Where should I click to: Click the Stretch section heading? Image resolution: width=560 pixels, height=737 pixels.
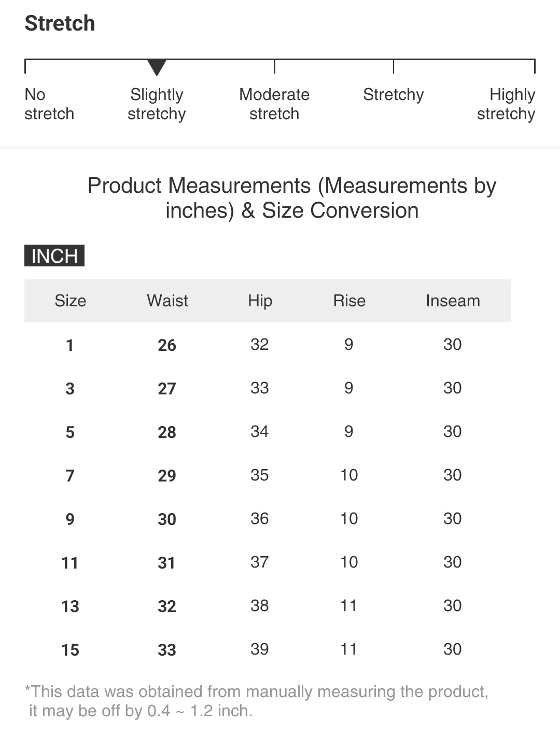pyautogui.click(x=60, y=23)
